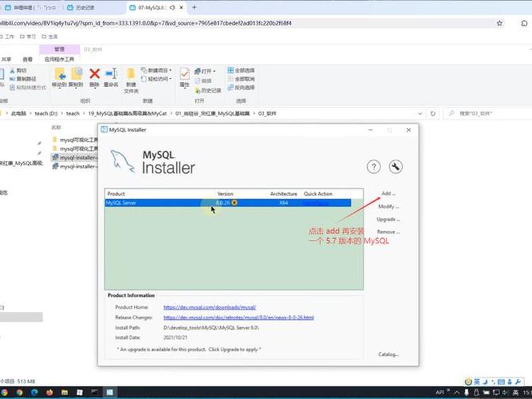Click the upgrade-available icon beside version 8.0.26

click(234, 203)
